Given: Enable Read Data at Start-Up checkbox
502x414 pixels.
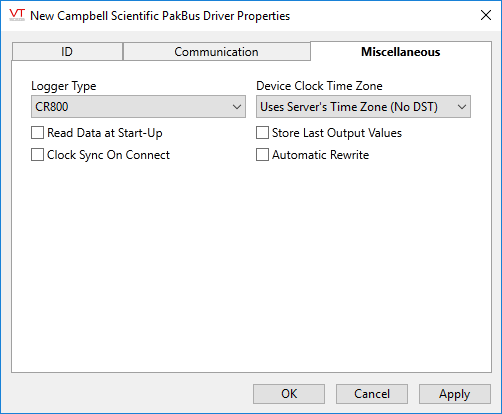Looking at the screenshot, I should coord(37,133).
